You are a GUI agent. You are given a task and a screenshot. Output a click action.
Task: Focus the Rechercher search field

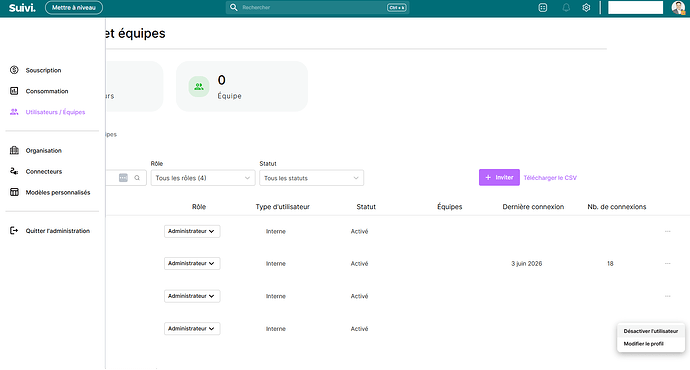(x=317, y=7)
